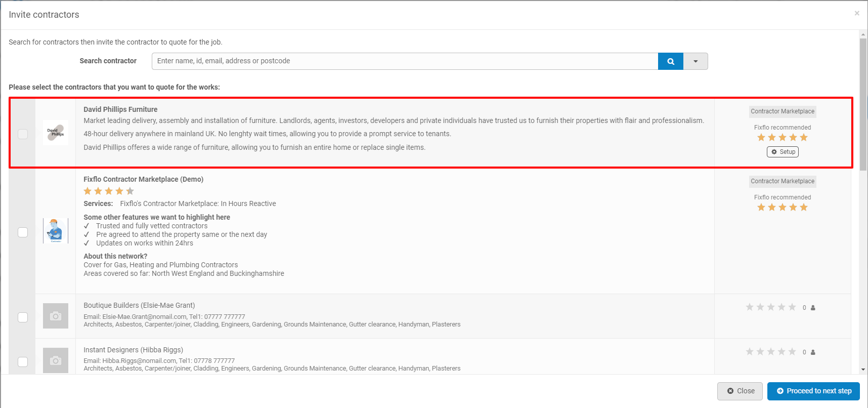Click Boutique Builders (Elsie-Mae Grant) name
Screen dimensions: 868x408
[x=139, y=305]
